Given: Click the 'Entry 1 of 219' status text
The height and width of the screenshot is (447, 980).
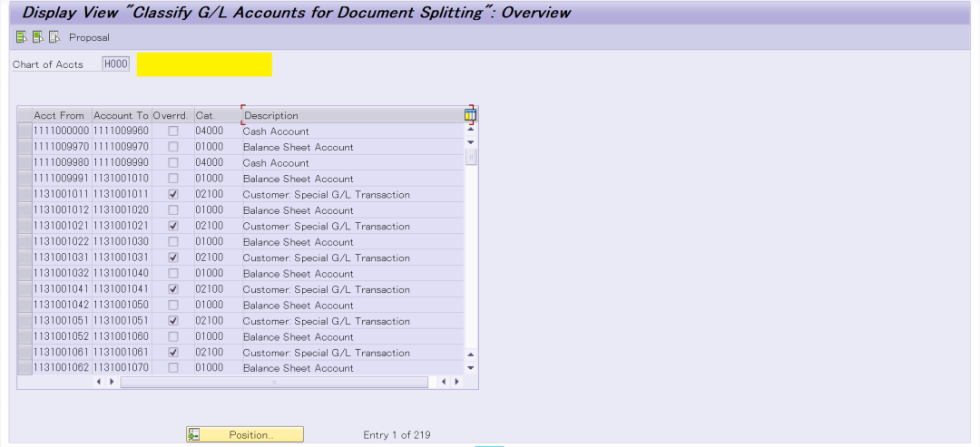Looking at the screenshot, I should 397,434.
